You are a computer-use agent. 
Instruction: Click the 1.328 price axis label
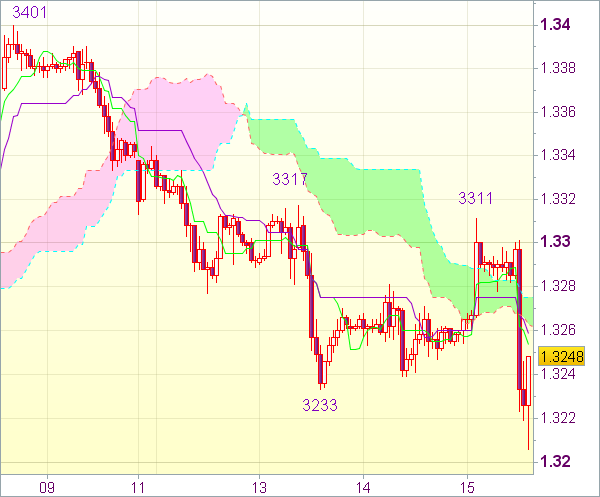pyautogui.click(x=558, y=286)
